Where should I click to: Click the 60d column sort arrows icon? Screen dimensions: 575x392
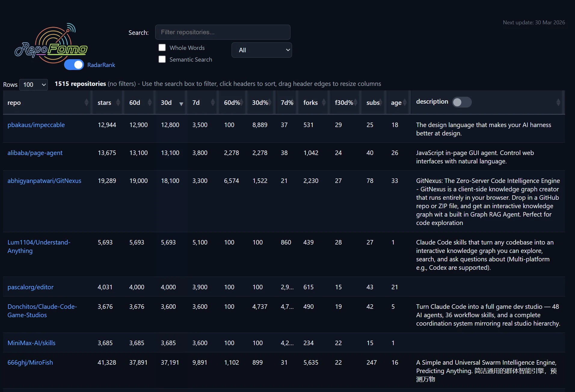[x=149, y=102]
